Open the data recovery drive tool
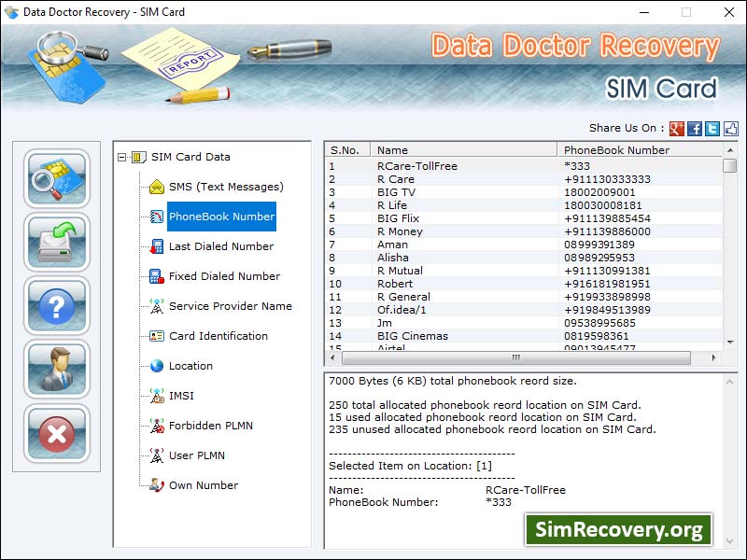Viewport: 747px width, 560px height. (56, 243)
